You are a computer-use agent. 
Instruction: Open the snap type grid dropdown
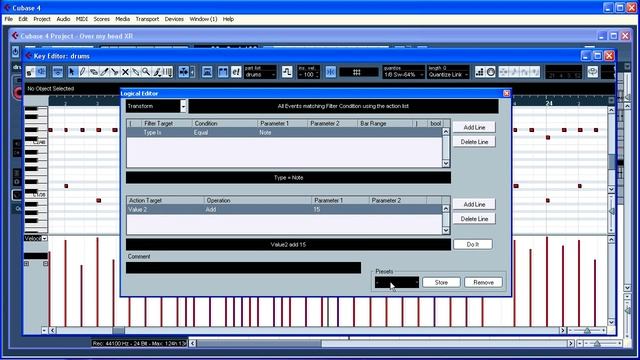coord(359,72)
